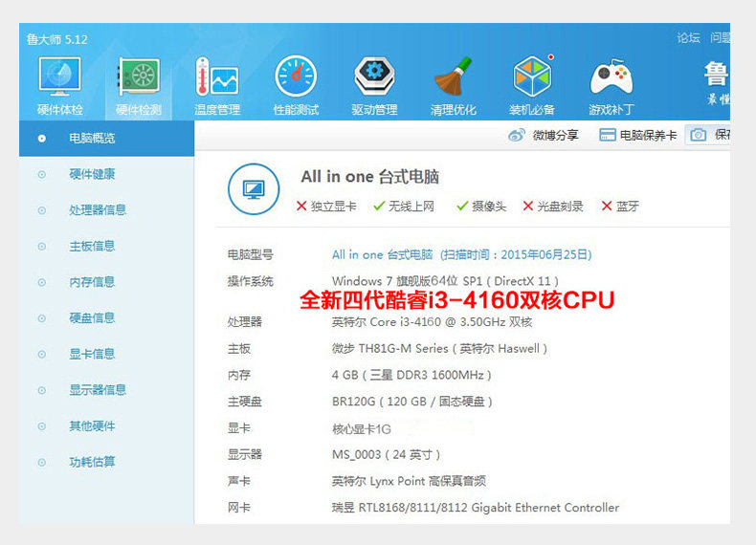
Task: Click the card icon beside 电脑保养卡
Action: pyautogui.click(x=608, y=135)
